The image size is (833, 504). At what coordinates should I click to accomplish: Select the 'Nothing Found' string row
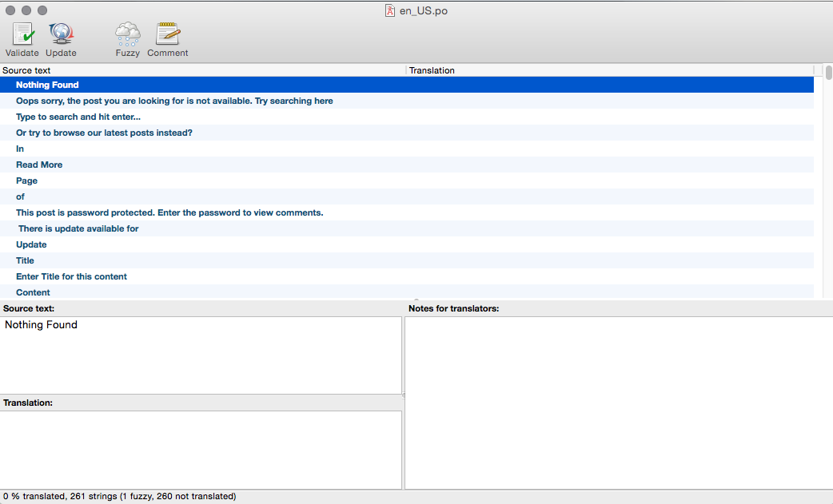pyautogui.click(x=47, y=85)
